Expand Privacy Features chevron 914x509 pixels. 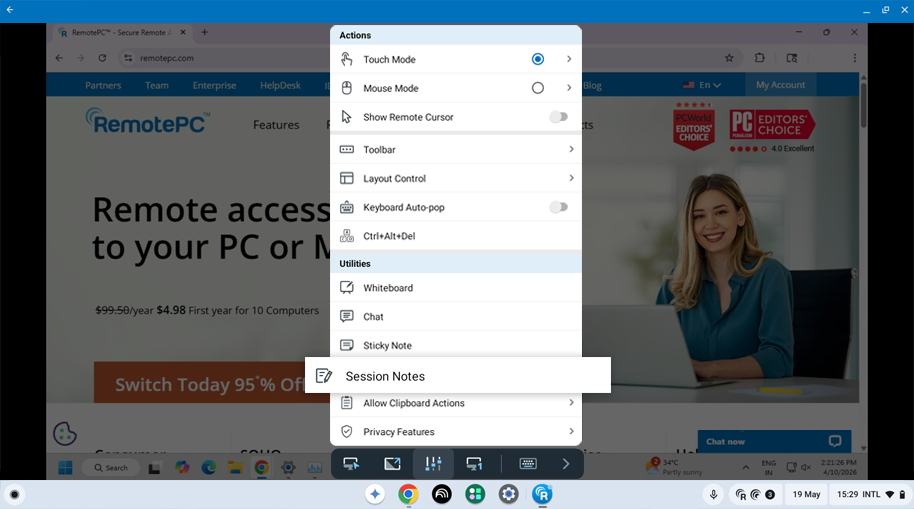(x=571, y=431)
